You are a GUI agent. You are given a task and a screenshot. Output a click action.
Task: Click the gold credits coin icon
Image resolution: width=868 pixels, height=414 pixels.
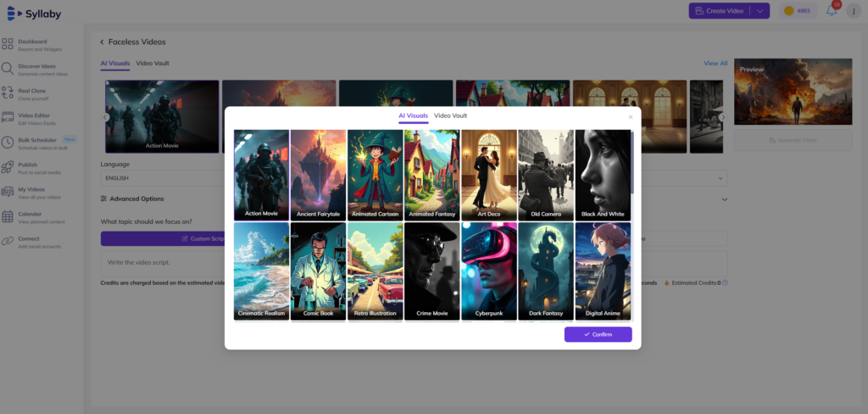(788, 11)
